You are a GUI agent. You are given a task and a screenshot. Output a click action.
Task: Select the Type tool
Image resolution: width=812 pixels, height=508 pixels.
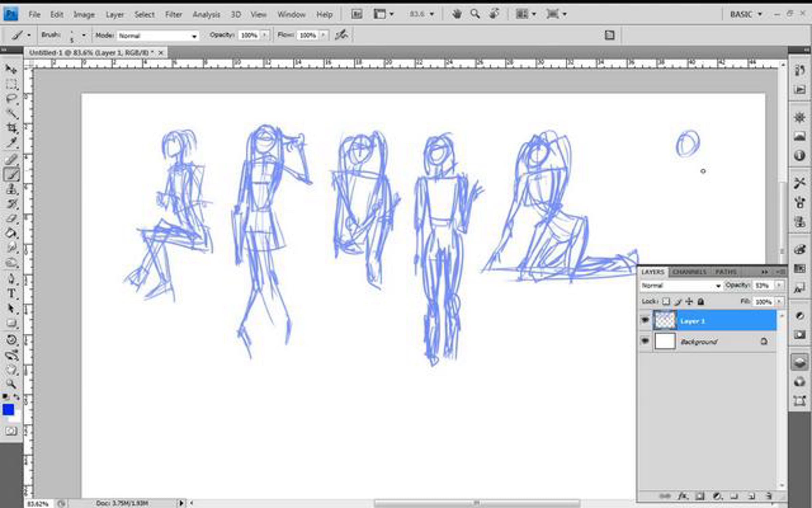click(x=12, y=293)
